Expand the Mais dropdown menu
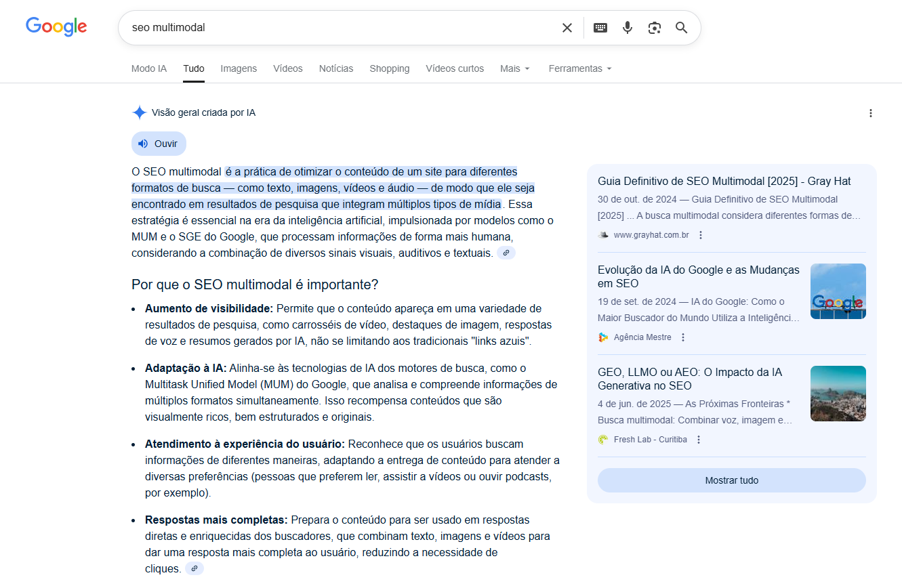 (515, 68)
